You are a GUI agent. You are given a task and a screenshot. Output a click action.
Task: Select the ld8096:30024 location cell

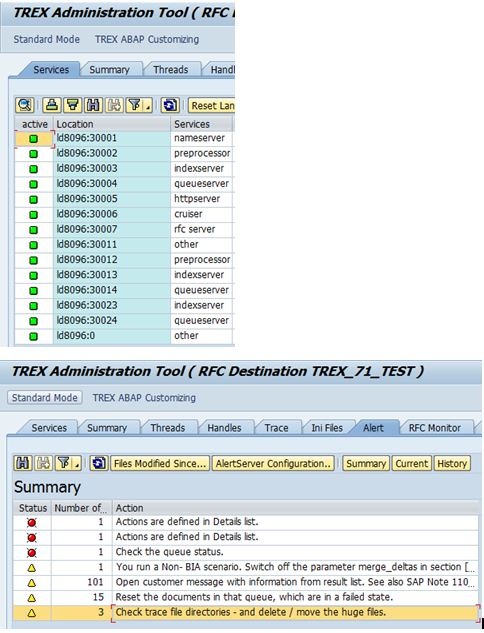point(112,321)
